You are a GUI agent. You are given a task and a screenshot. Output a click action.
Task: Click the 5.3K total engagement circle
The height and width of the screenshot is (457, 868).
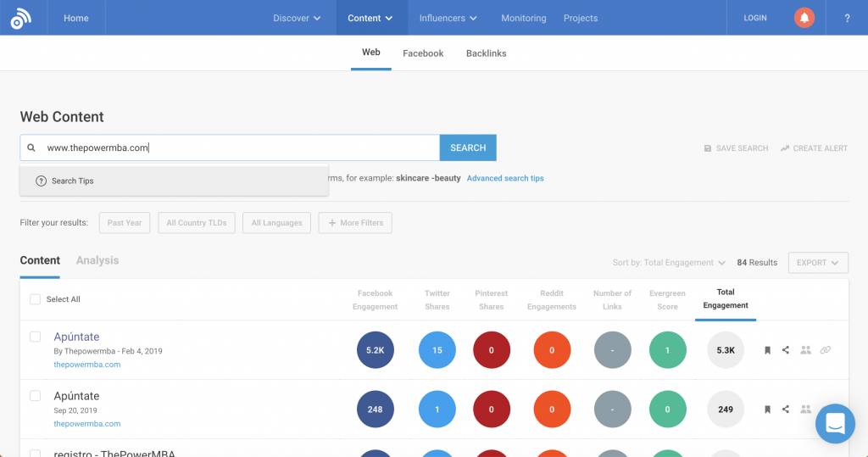click(x=726, y=350)
